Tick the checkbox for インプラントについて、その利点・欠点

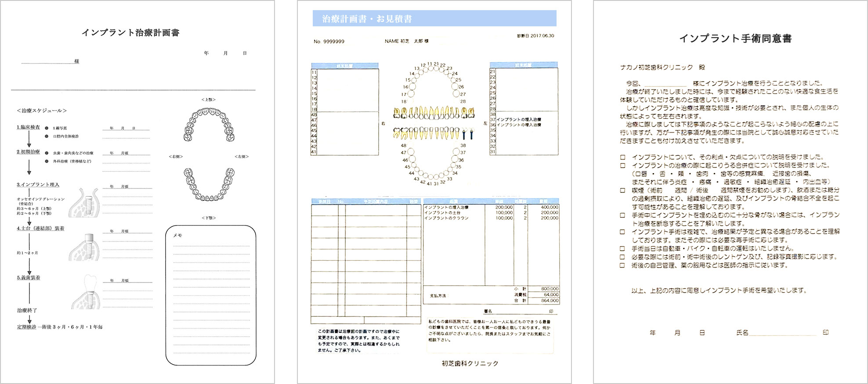(622, 157)
